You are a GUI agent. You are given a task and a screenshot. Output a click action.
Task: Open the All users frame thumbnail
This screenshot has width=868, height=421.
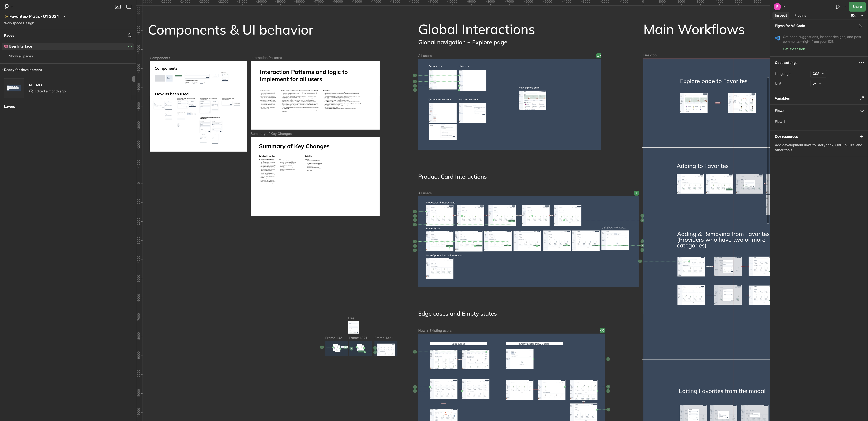coord(14,88)
